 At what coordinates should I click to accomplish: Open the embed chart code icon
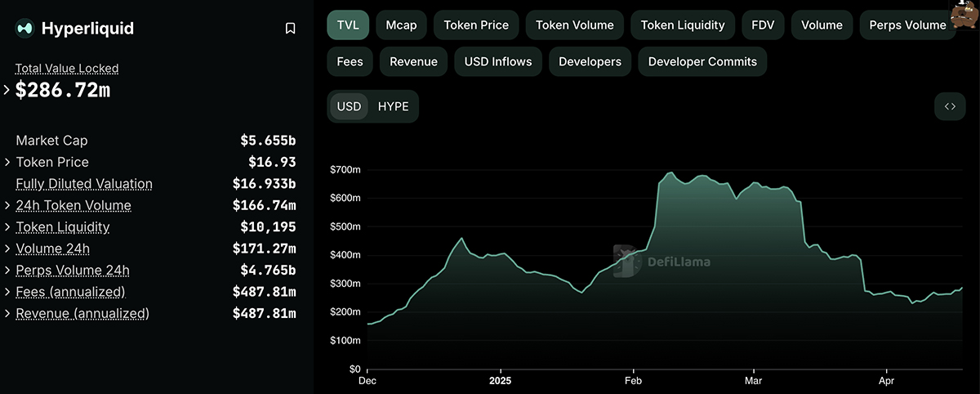950,106
